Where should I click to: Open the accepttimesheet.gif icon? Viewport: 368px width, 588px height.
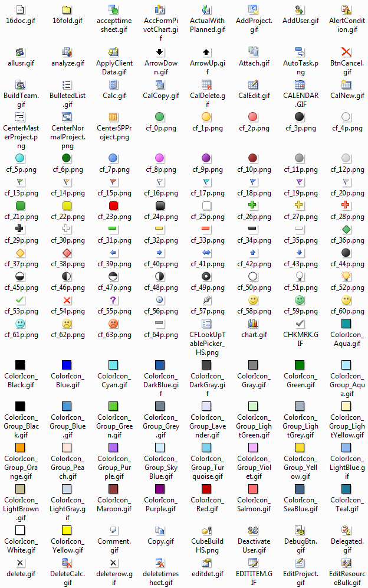coord(114,10)
